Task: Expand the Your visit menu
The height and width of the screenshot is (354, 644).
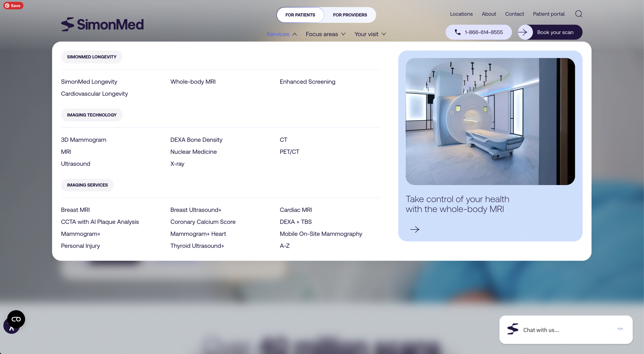Action: click(370, 34)
